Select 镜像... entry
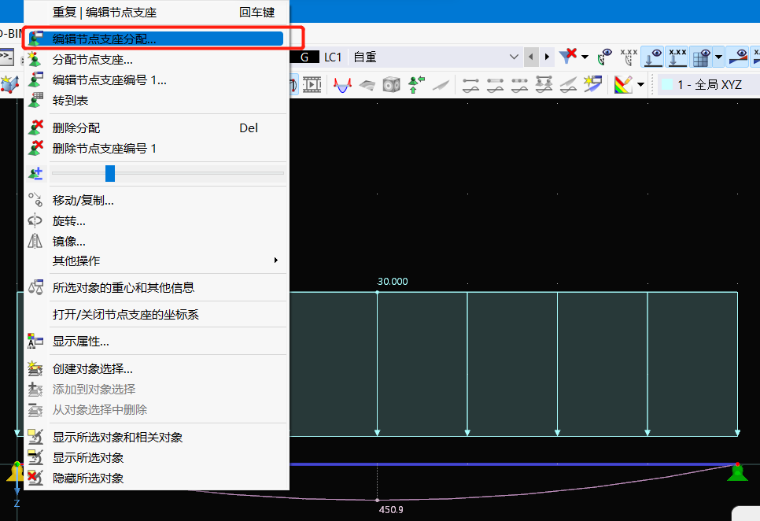760x521 pixels. pos(157,241)
